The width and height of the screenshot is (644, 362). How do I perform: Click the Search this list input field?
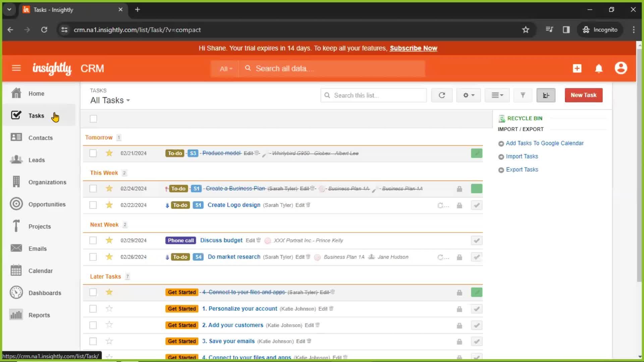tap(373, 95)
